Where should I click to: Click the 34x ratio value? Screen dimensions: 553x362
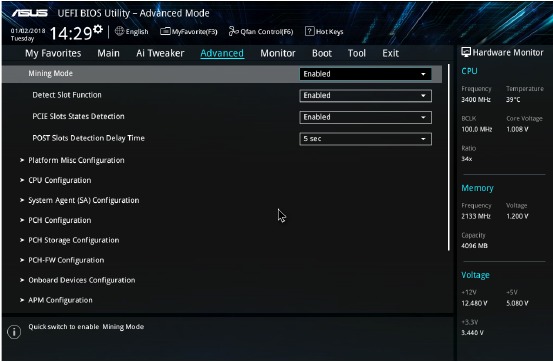coord(467,159)
